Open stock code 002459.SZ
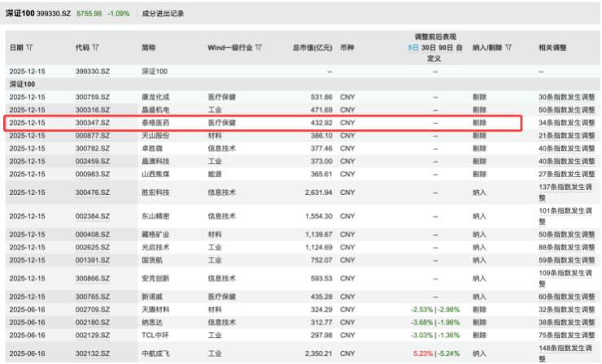602x364 pixels. [x=93, y=161]
